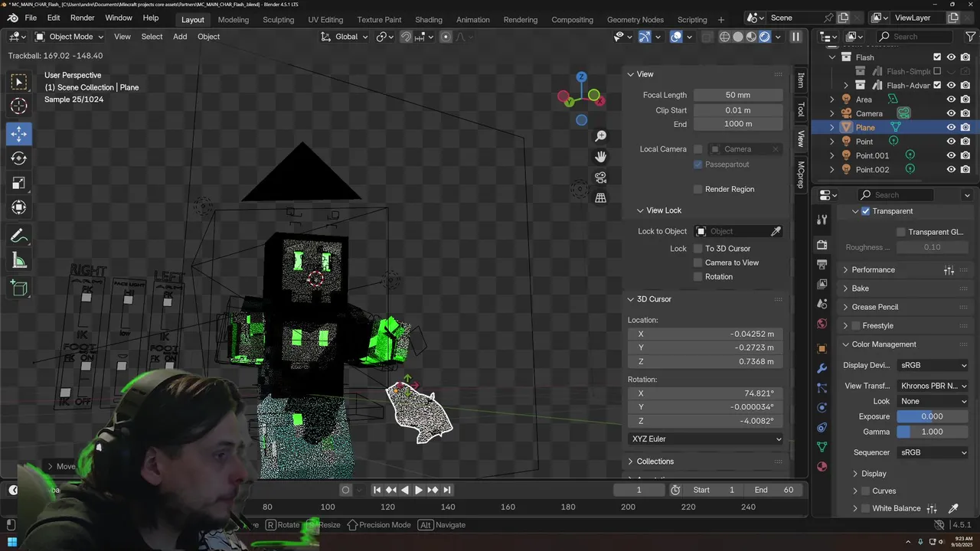Image resolution: width=980 pixels, height=551 pixels.
Task: Select the Add Cube tool
Action: pos(19,289)
